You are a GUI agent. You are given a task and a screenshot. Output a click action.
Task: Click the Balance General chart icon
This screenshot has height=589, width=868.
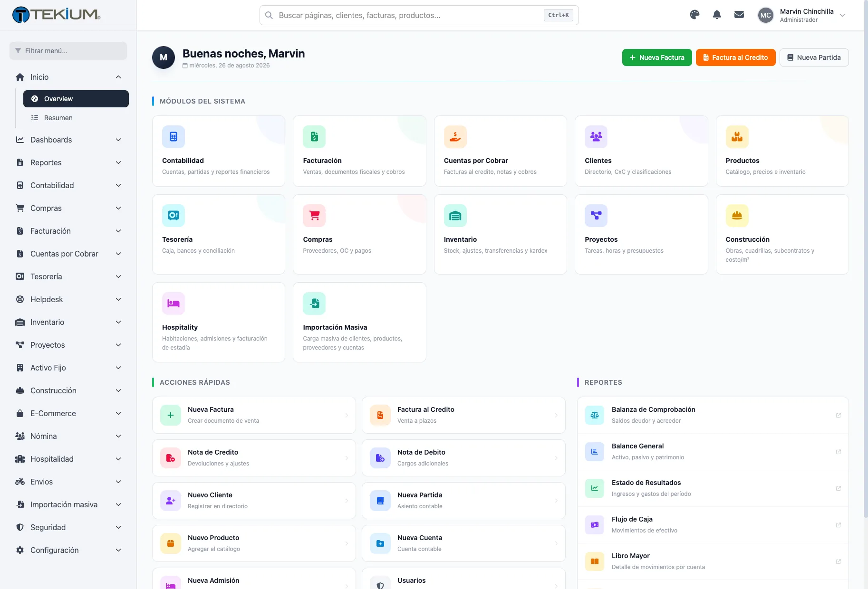coord(595,452)
